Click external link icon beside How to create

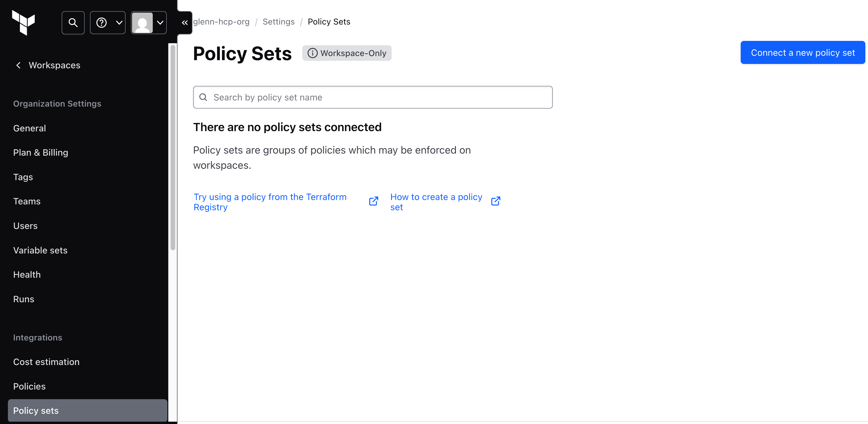[495, 201]
